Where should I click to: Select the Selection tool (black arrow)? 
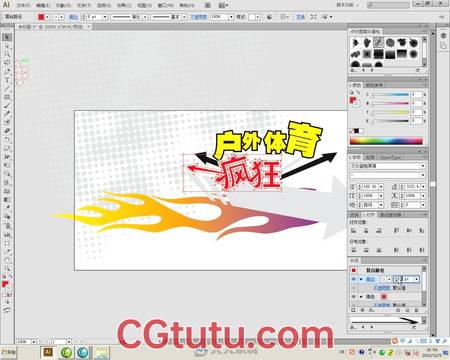coord(7,37)
